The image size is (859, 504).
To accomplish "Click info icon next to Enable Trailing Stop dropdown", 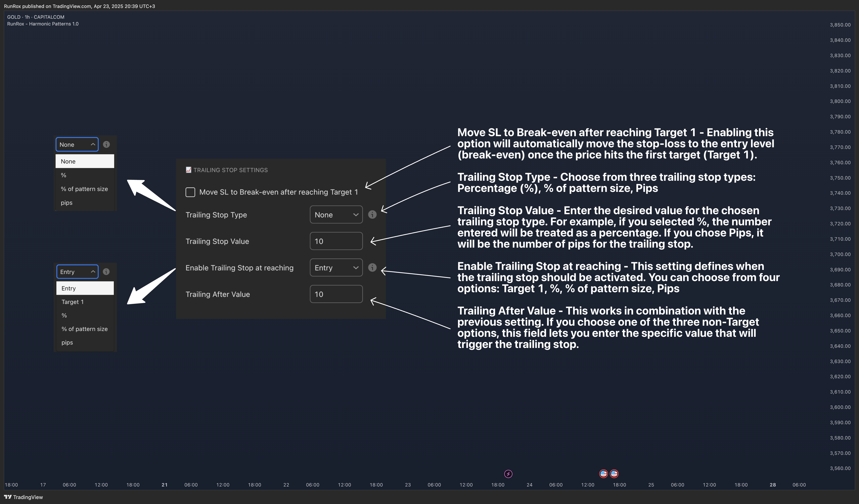I will 372,268.
